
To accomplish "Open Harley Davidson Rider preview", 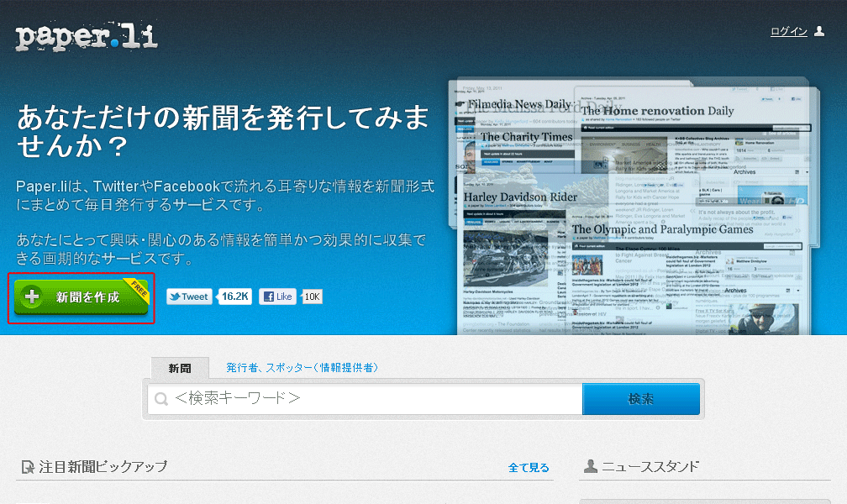I will click(x=520, y=197).
